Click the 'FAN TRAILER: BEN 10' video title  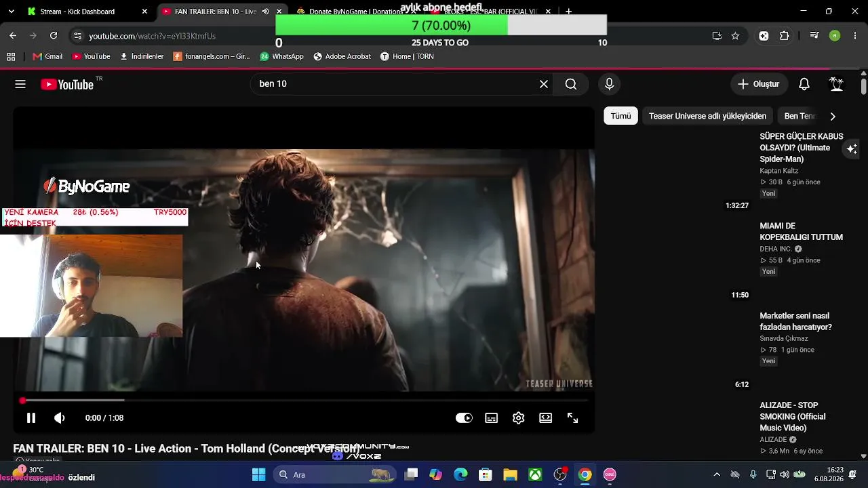(x=186, y=449)
